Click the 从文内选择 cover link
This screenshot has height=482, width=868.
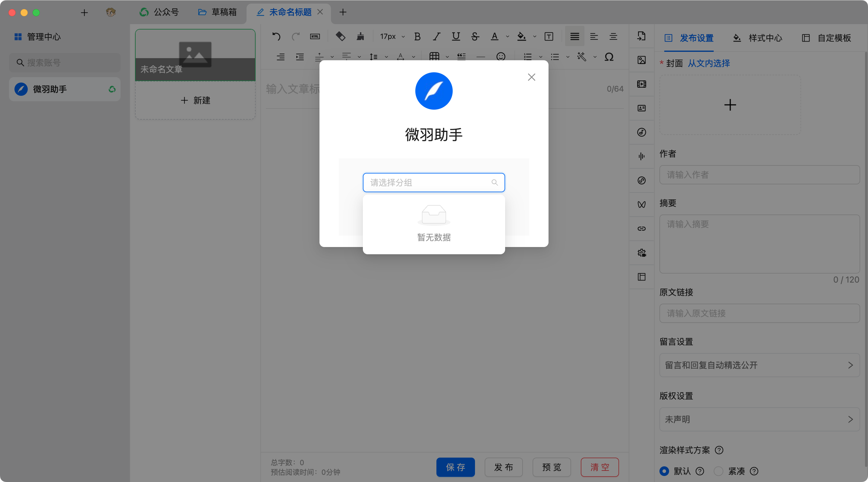point(709,63)
